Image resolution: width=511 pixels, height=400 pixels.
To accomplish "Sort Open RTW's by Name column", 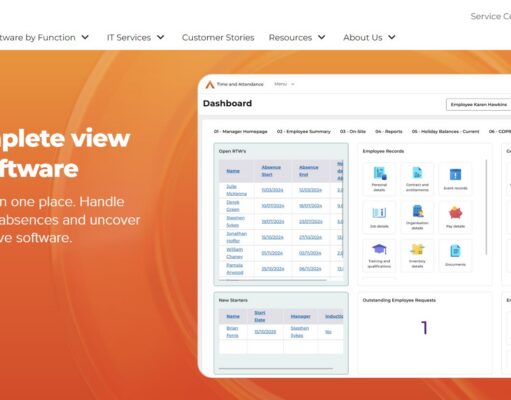I will [x=233, y=171].
